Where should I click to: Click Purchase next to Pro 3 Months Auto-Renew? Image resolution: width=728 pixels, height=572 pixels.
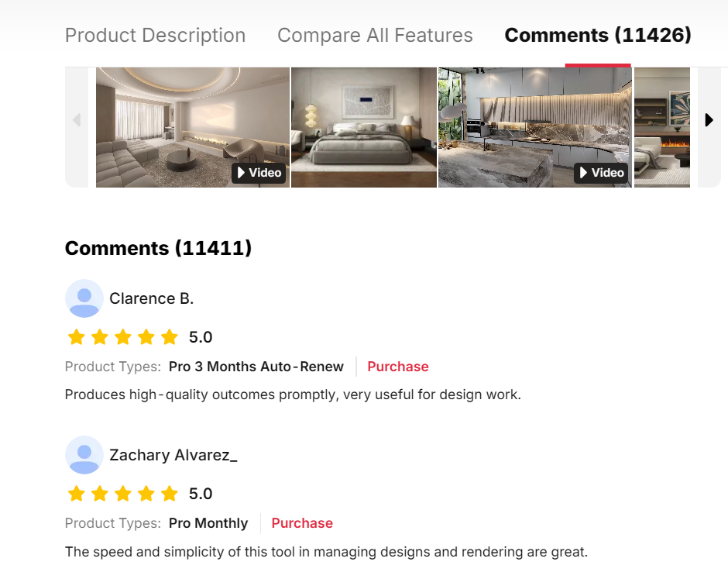[x=398, y=367]
